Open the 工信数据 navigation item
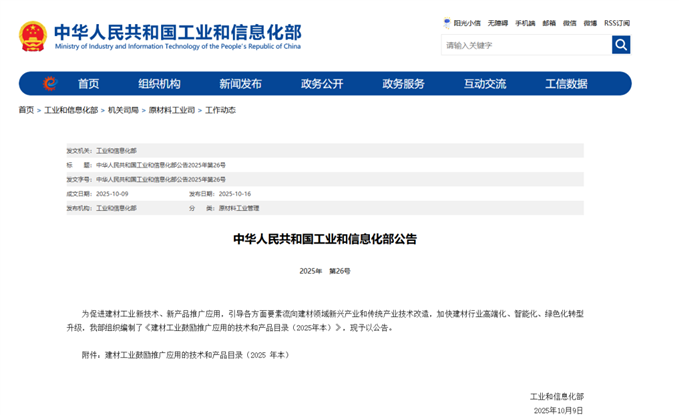Screen dimensions: 679x415 pos(566,84)
